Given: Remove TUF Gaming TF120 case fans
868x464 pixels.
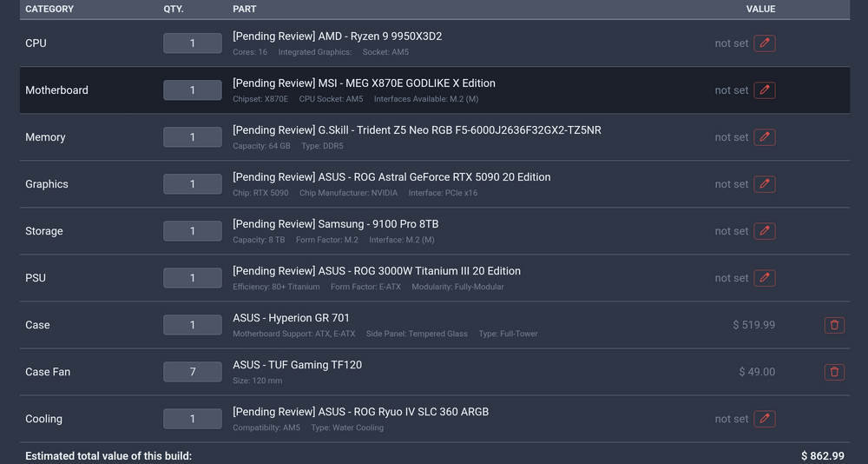Looking at the screenshot, I should coord(834,372).
